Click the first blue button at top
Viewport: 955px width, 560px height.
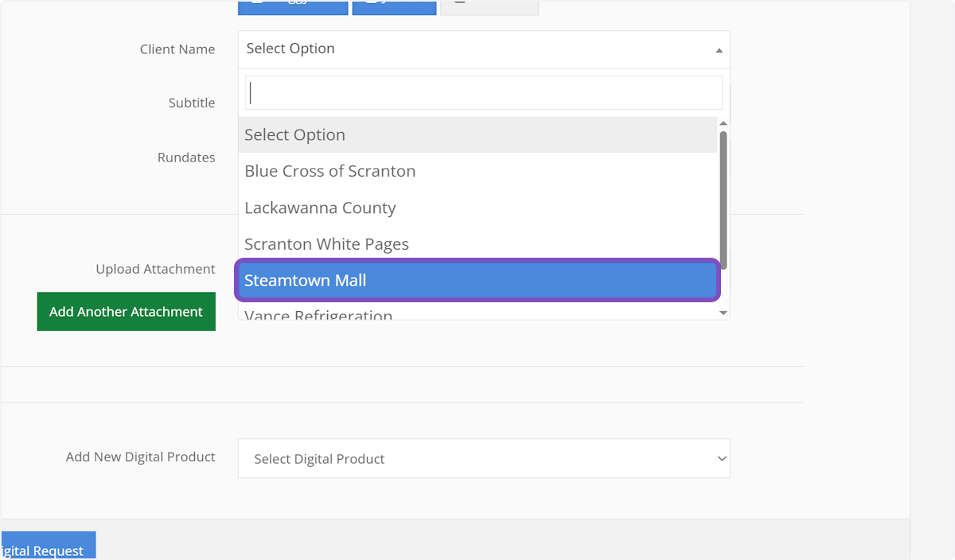click(x=293, y=8)
